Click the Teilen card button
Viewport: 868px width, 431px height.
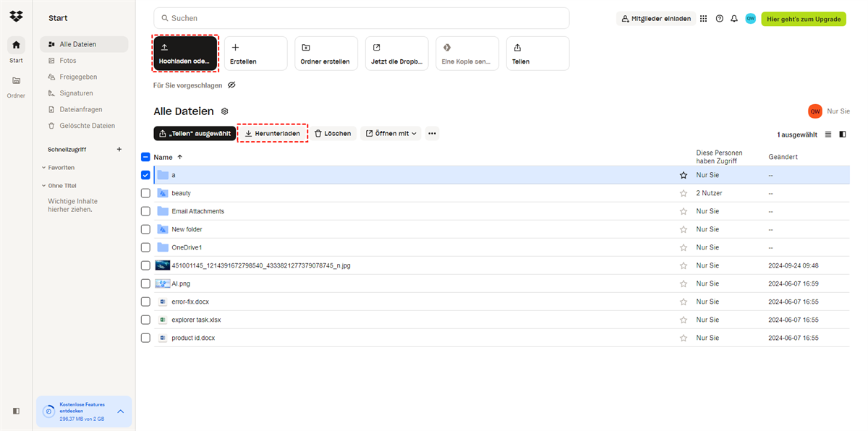point(537,54)
